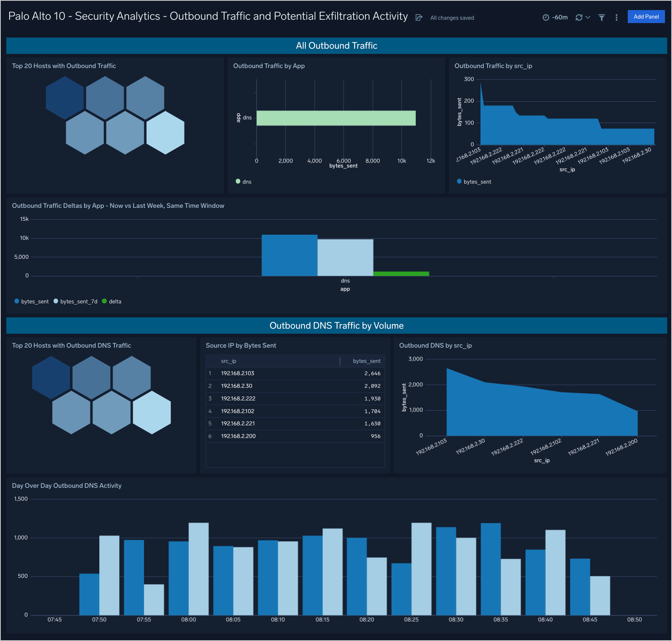Open the -60m time range selector
672x641 pixels.
point(560,17)
